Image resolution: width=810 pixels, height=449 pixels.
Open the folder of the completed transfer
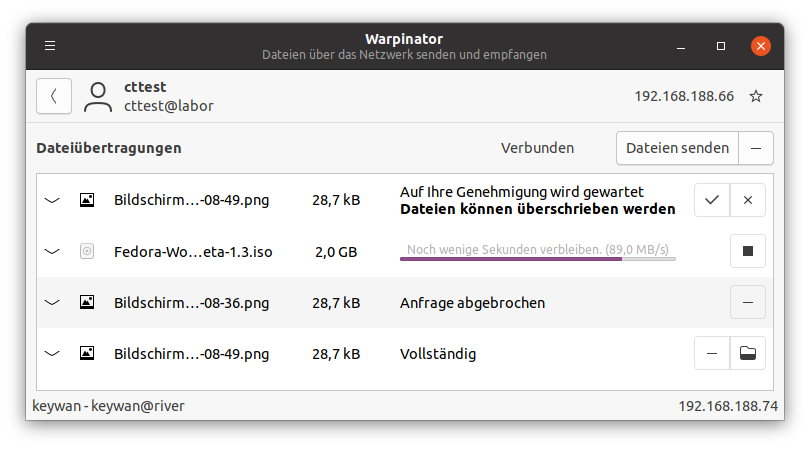coord(748,353)
